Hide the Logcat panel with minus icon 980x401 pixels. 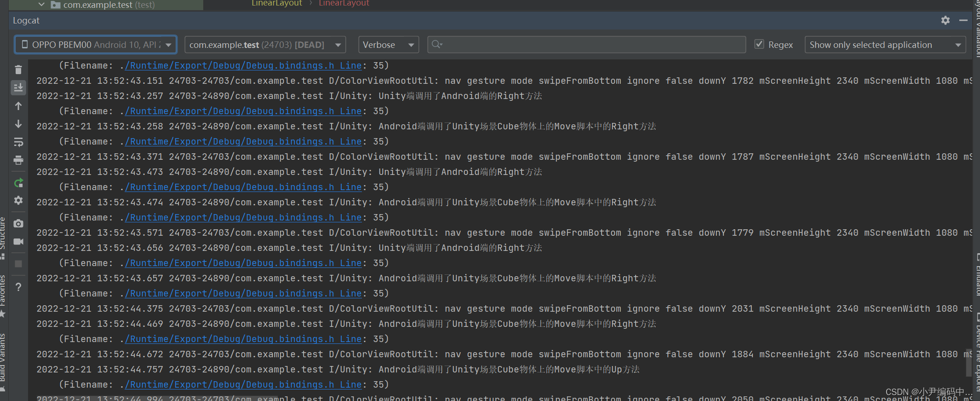pos(963,20)
